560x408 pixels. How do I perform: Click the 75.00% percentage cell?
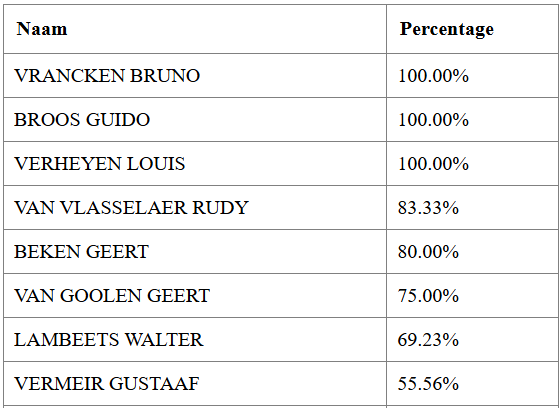pyautogui.click(x=472, y=295)
